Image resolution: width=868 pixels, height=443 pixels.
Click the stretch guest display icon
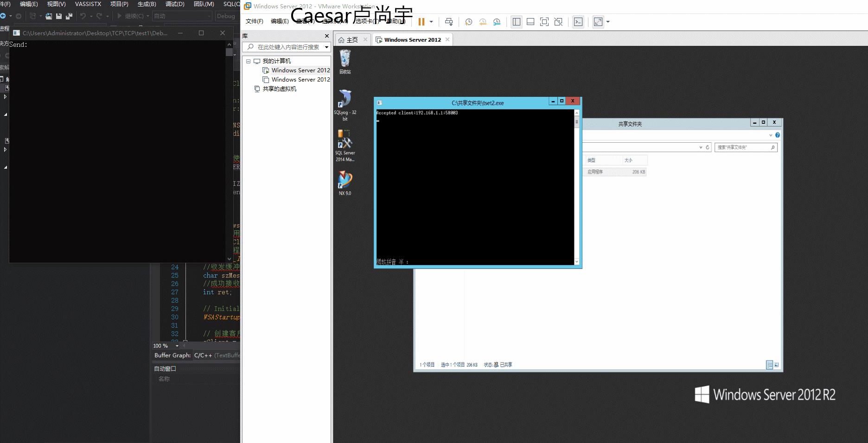(x=598, y=22)
